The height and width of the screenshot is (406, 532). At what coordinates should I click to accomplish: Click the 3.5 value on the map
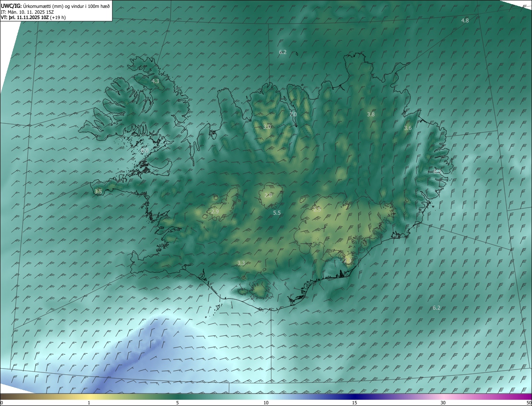coord(98,191)
